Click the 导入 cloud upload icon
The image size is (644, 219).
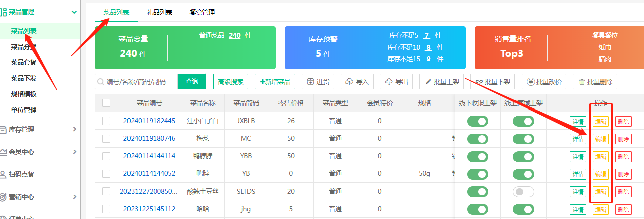pos(350,82)
